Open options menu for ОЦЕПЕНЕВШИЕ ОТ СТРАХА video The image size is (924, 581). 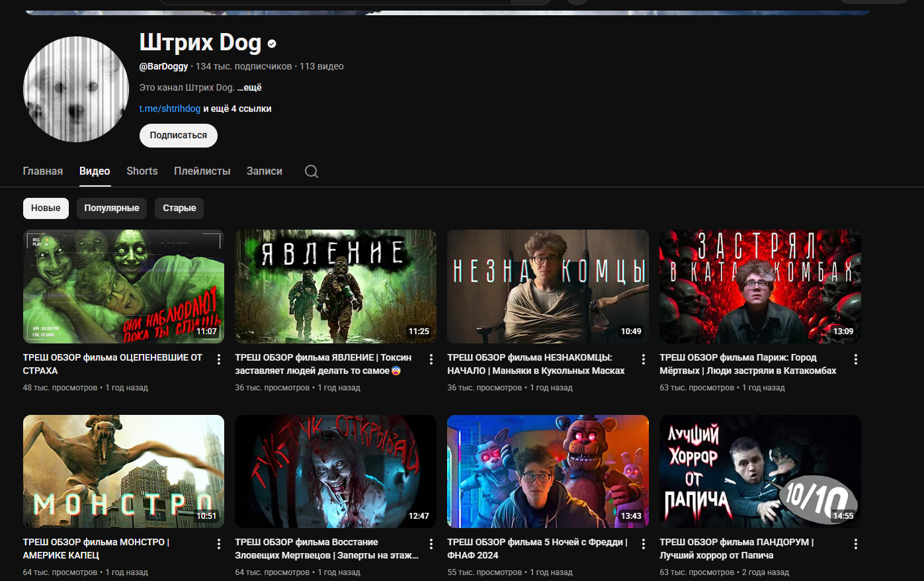(219, 359)
